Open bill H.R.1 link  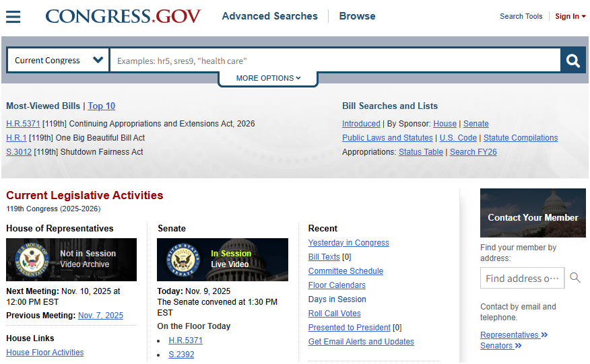point(16,138)
